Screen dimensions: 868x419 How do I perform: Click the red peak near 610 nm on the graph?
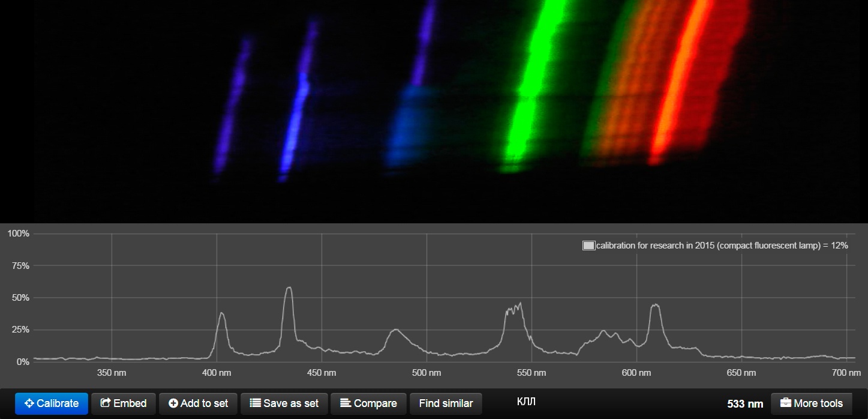(x=655, y=306)
